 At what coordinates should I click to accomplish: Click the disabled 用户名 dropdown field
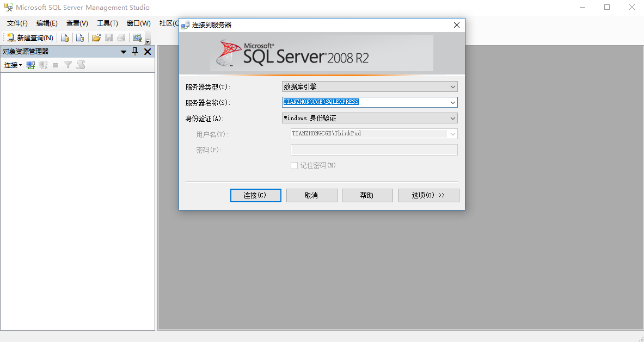coord(374,134)
